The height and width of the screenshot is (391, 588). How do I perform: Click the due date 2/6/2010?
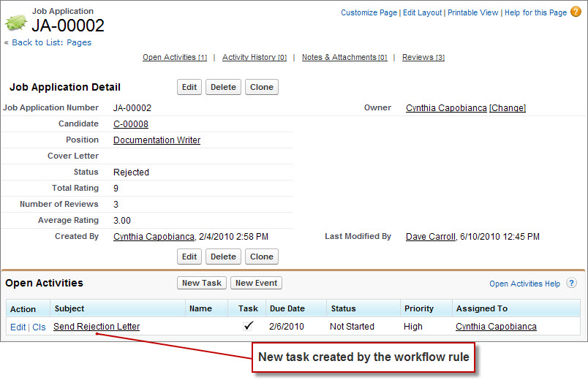(x=286, y=327)
